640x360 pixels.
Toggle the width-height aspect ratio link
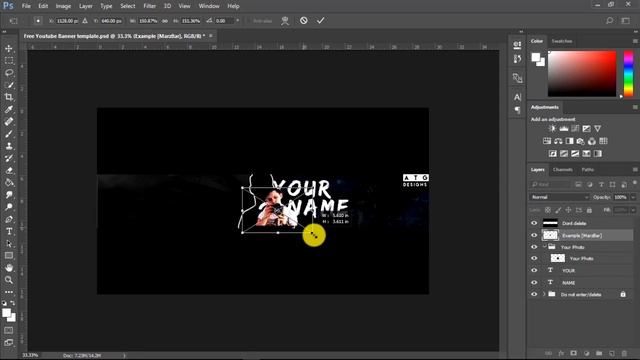pyautogui.click(x=165, y=21)
